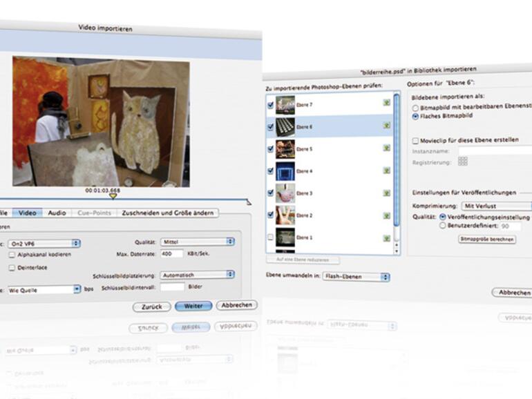Click the green import icon for Ebene 6
Image resolution: width=532 pixels, height=399 pixels.
386,126
